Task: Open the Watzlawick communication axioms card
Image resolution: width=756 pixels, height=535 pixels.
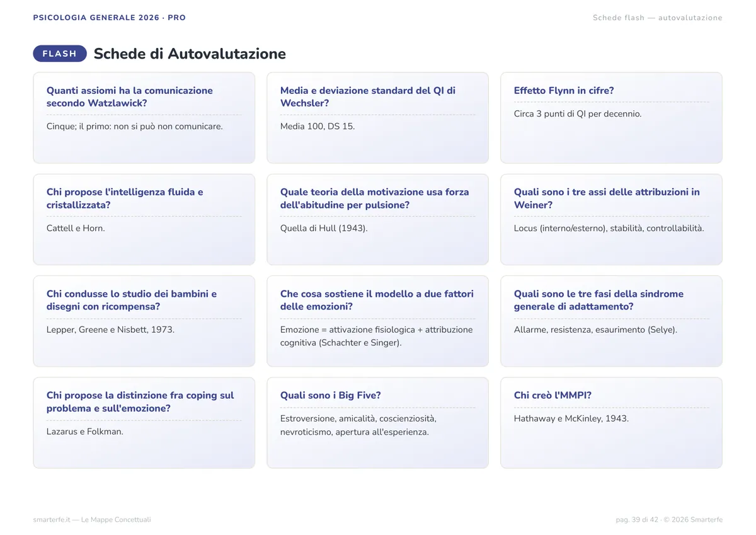Action: tap(144, 118)
